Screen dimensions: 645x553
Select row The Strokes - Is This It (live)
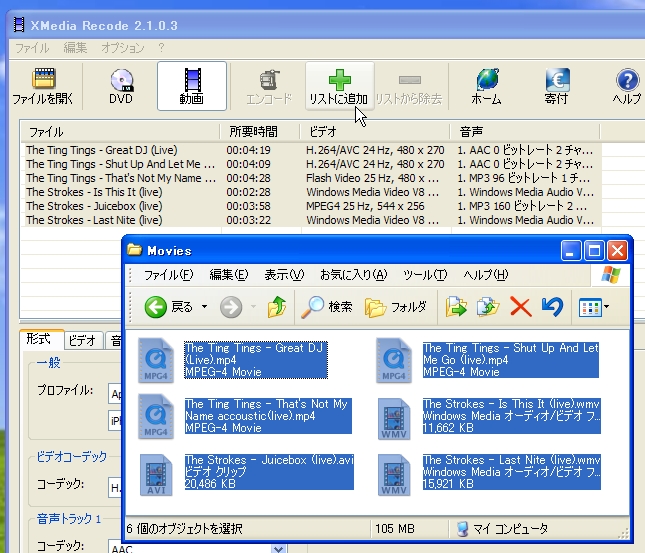(x=311, y=192)
